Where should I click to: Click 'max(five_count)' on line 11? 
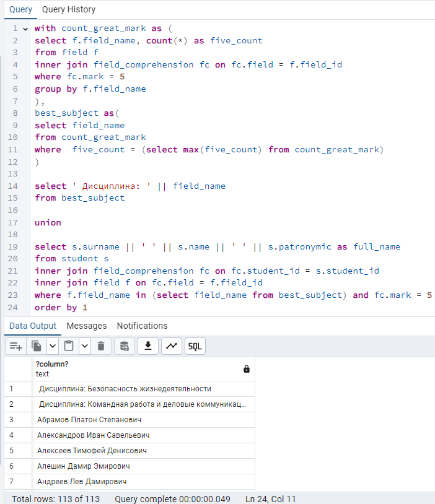point(222,150)
